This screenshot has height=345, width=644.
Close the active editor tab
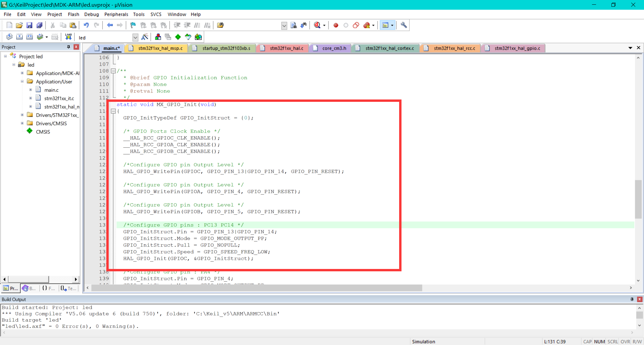[x=638, y=48]
